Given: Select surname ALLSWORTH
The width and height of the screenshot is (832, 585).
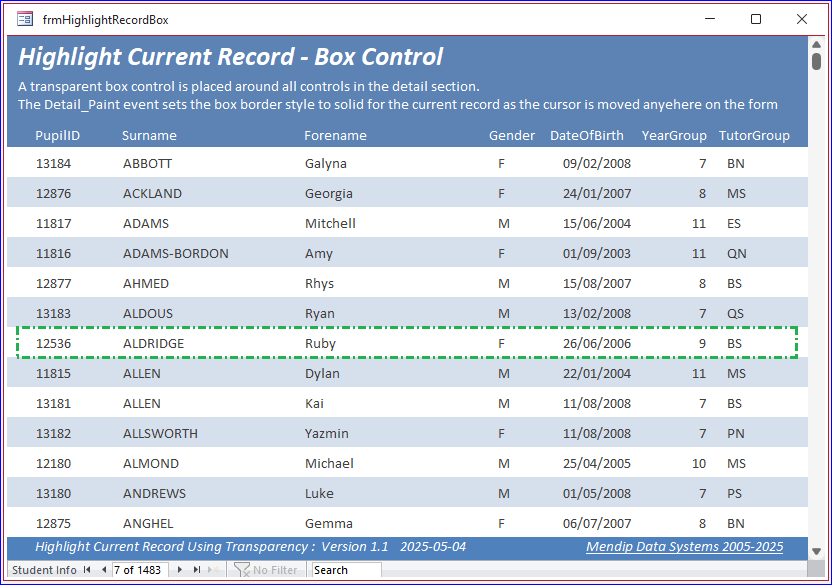Looking at the screenshot, I should tap(160, 433).
